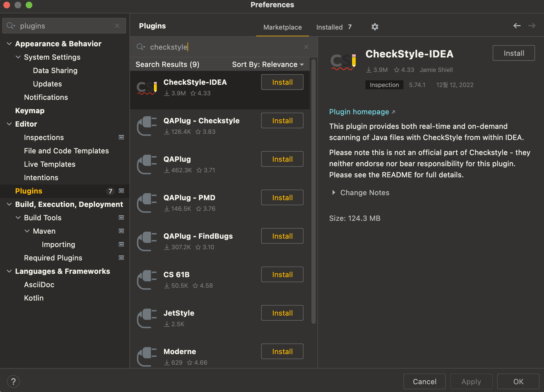Select Live Templates in settings tree
This screenshot has width=544, height=392.
coord(50,164)
